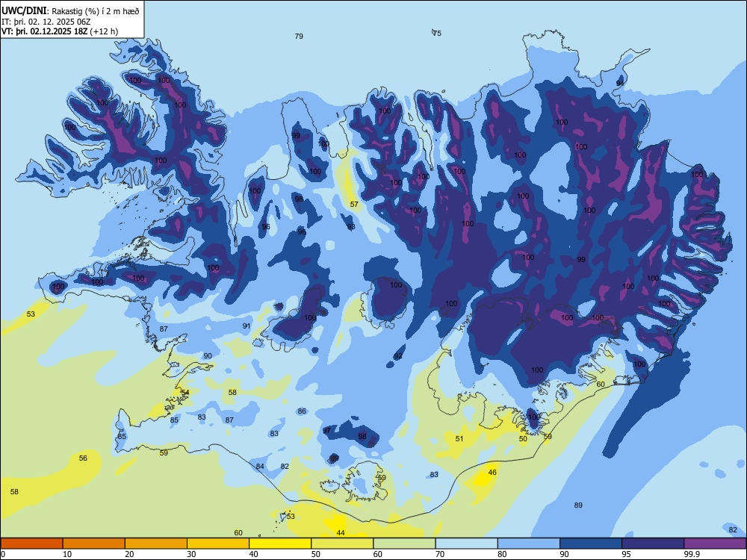Click the '50' humidity value near the glacier tongue
Screen dimensions: 747x560
[x=523, y=438]
